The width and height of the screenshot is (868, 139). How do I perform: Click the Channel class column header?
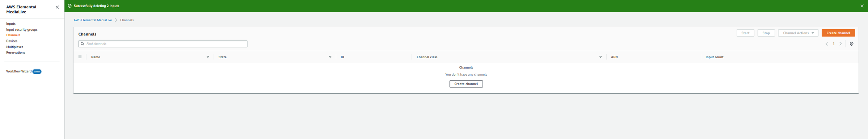click(427, 57)
